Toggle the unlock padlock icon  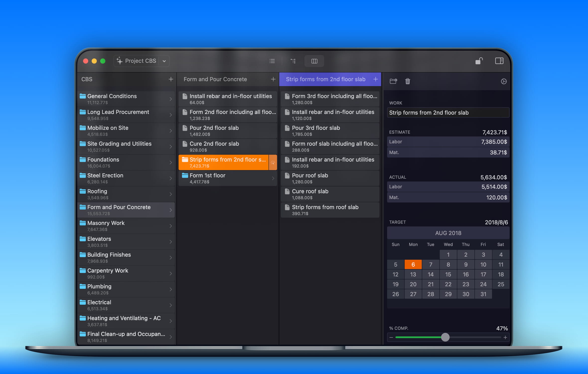click(479, 61)
